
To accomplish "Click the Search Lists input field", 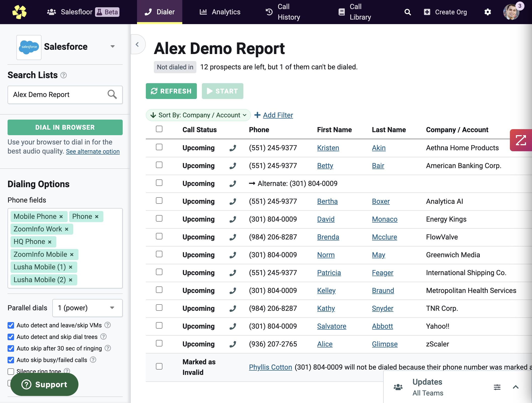I will (x=65, y=95).
